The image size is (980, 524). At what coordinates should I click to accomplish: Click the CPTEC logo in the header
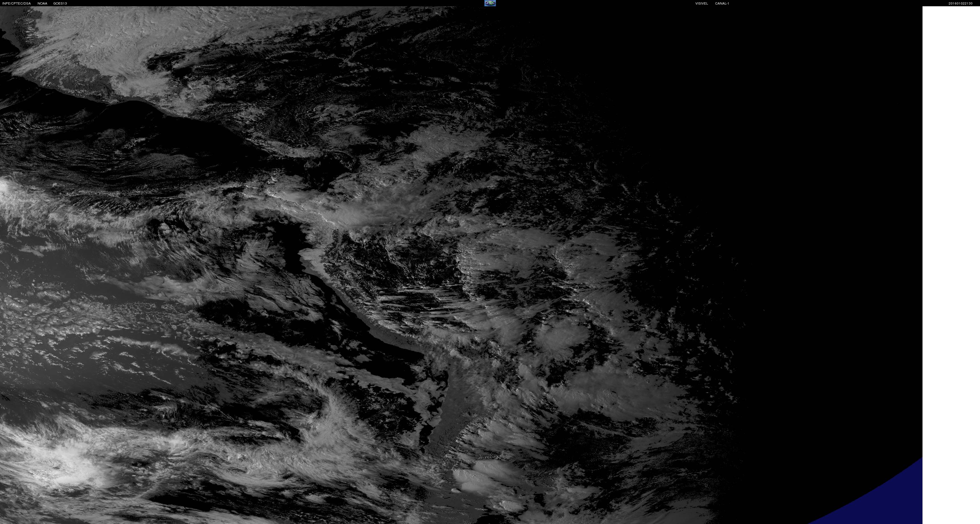490,3
